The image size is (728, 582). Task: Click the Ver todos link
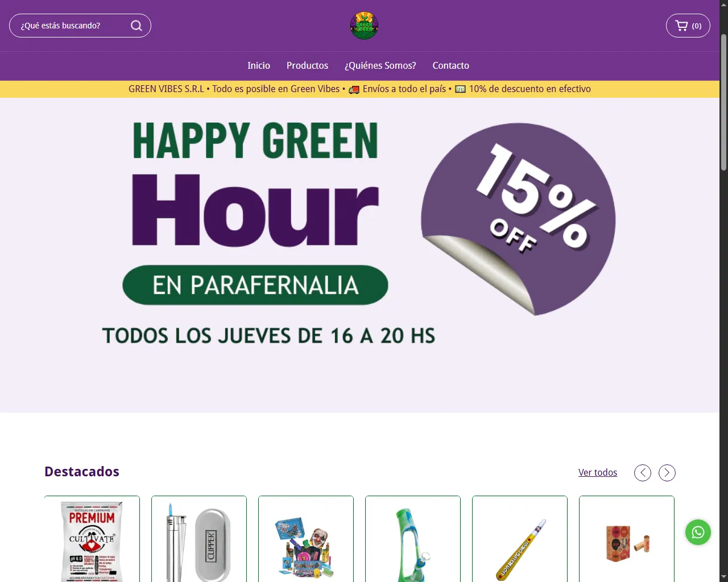[598, 472]
